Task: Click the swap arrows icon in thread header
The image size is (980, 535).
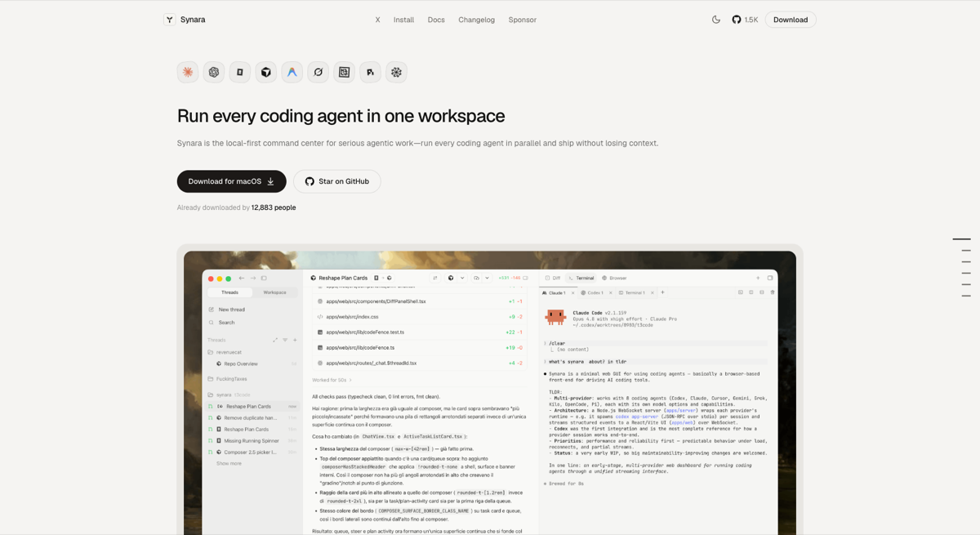Action: [435, 278]
